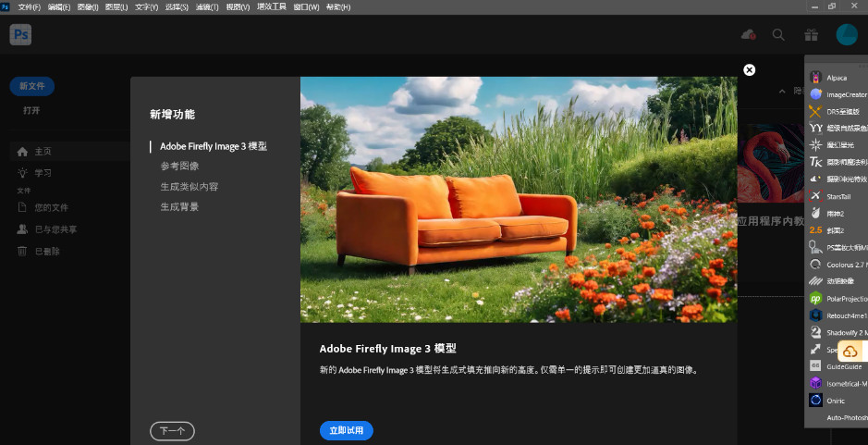Click the flamingo tutorial thumbnail
This screenshot has height=445, width=868.
point(771,163)
